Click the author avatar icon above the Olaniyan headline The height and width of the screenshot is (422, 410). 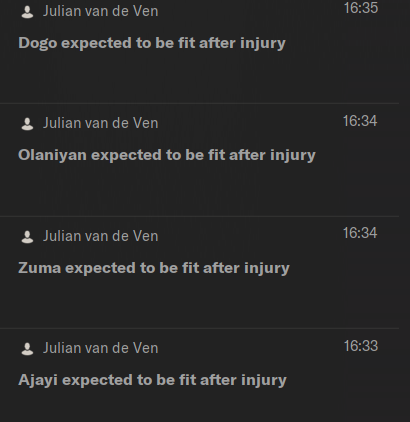27,124
